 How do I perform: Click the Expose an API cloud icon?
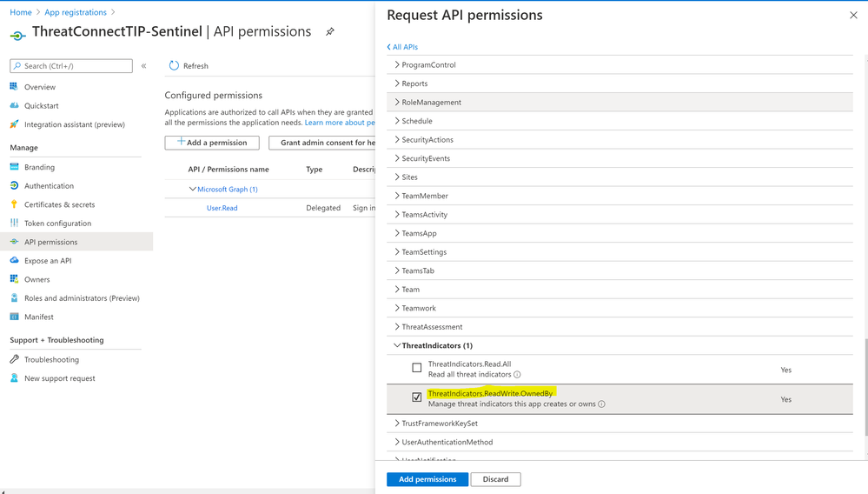click(14, 260)
